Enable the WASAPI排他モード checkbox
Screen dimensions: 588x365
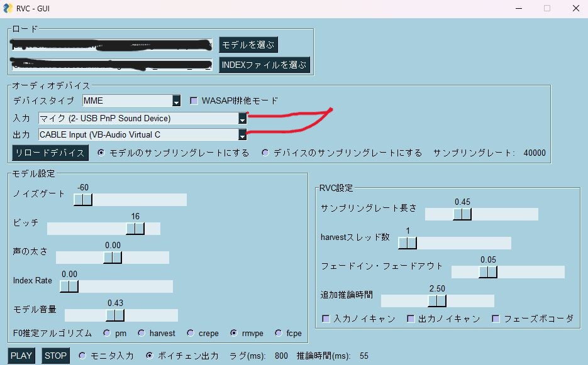(x=194, y=101)
